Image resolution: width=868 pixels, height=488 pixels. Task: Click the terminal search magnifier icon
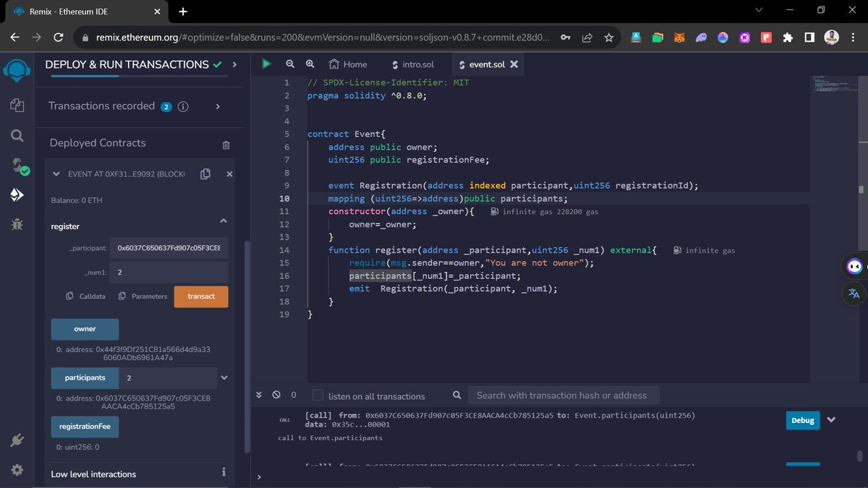456,395
